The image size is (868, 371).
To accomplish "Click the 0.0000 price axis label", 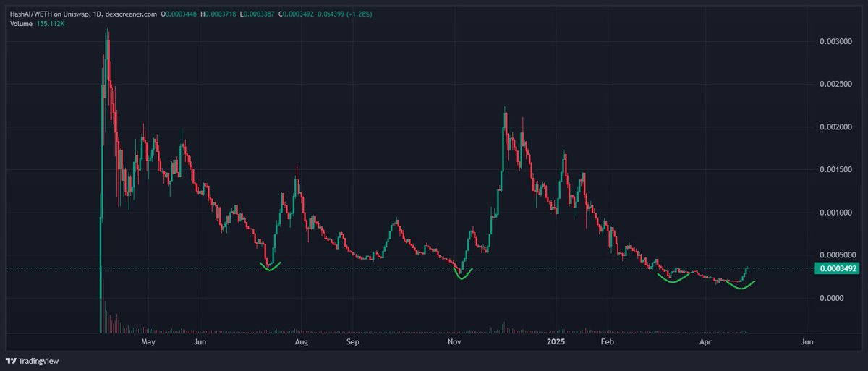I will click(831, 298).
